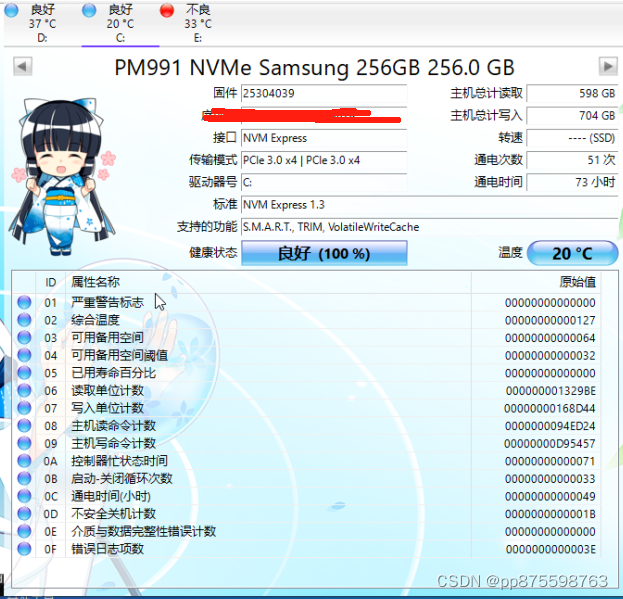Click the 通电次数 value 51 次

[x=573, y=160]
